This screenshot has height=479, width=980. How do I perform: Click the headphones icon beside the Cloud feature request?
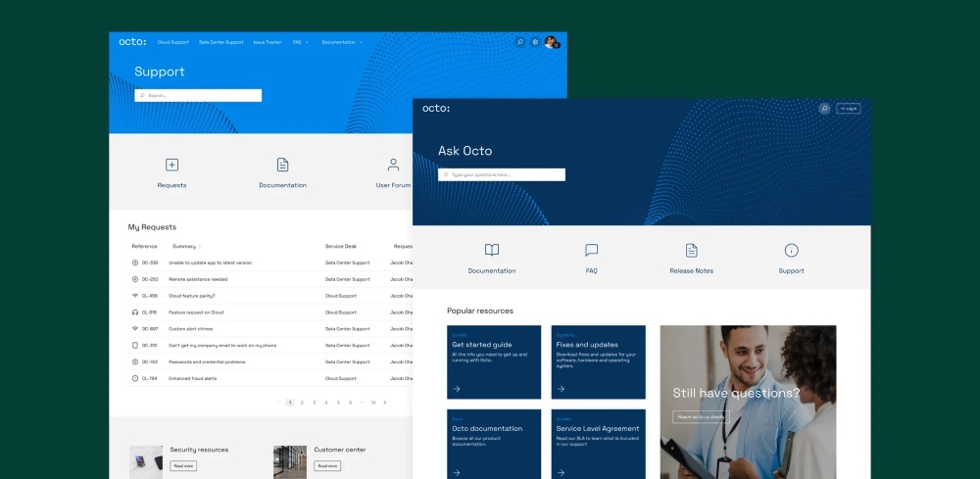[x=135, y=312]
